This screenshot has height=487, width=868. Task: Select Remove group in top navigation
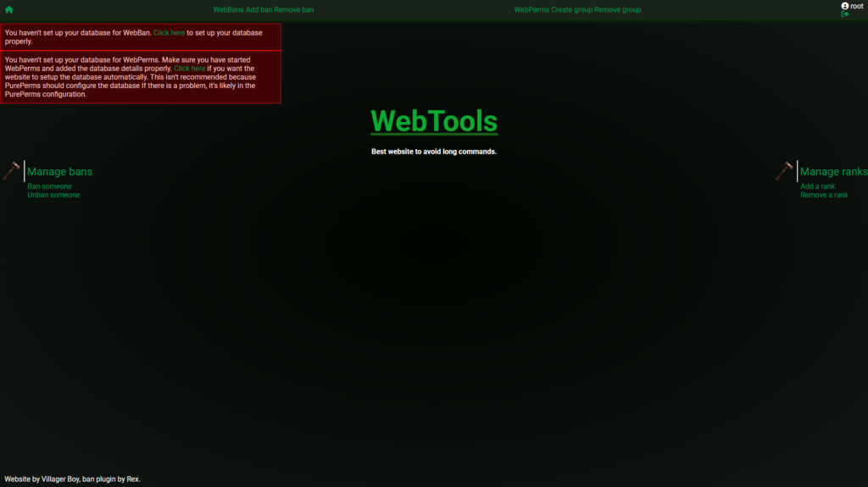618,10
